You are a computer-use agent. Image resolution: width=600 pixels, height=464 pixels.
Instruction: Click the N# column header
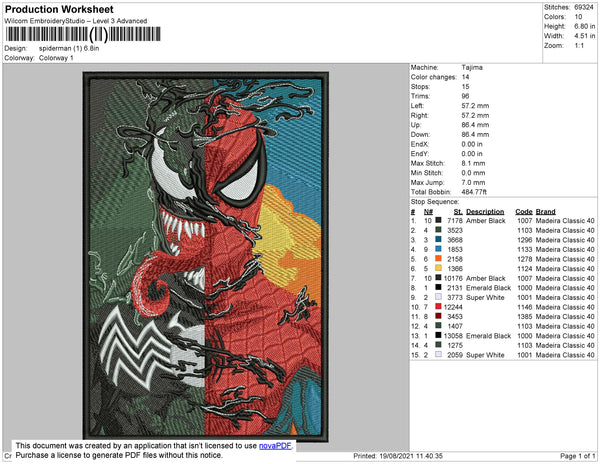click(x=428, y=212)
